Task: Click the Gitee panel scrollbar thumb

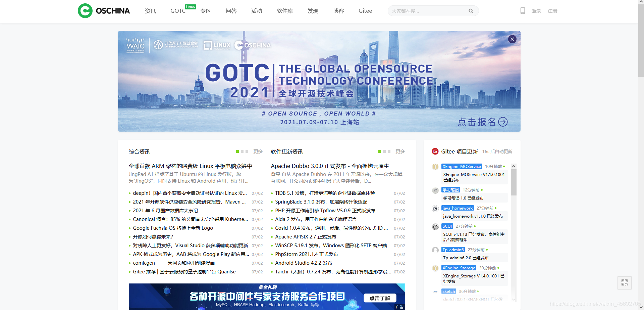Action: [514, 182]
